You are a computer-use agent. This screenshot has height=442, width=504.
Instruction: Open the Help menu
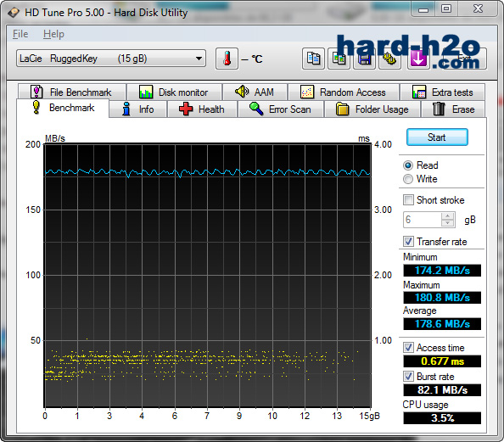(53, 34)
